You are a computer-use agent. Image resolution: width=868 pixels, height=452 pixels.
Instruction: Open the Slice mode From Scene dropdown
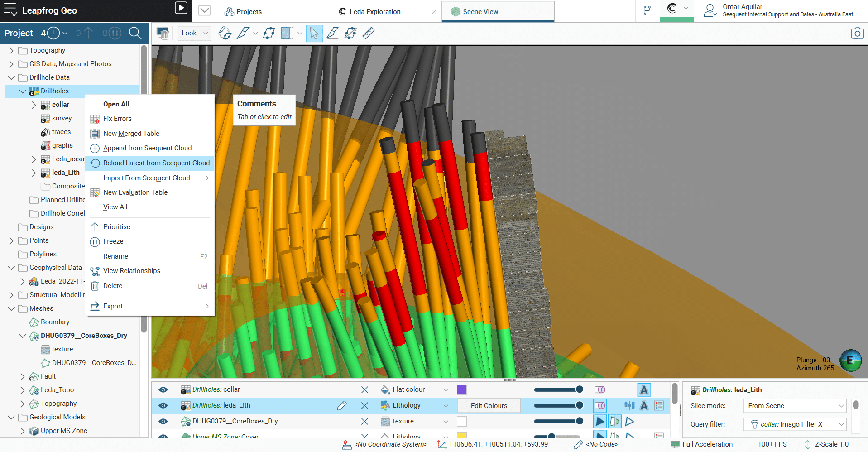(x=795, y=406)
